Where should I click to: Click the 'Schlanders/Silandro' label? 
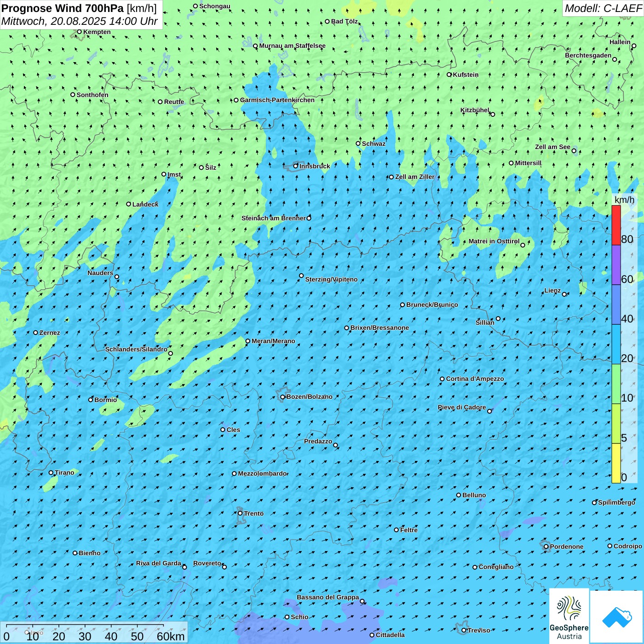136,349
